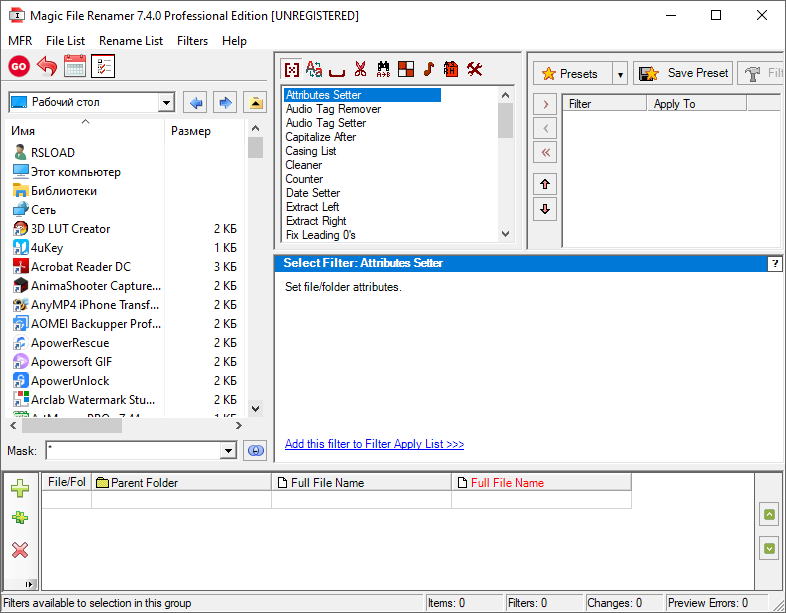The image size is (786, 613).
Task: Click the red undo arrow icon
Action: click(x=47, y=66)
